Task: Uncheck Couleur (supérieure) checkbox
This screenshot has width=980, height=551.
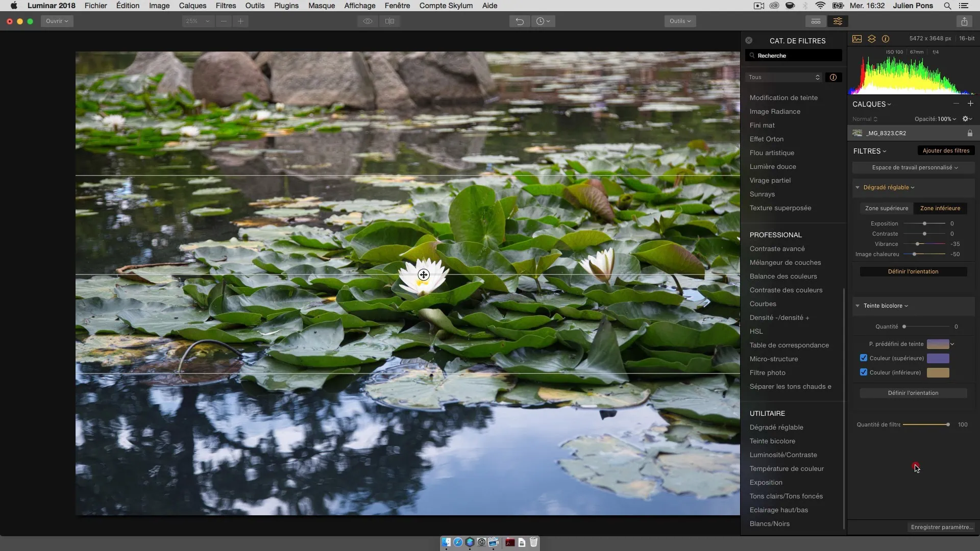Action: (864, 358)
